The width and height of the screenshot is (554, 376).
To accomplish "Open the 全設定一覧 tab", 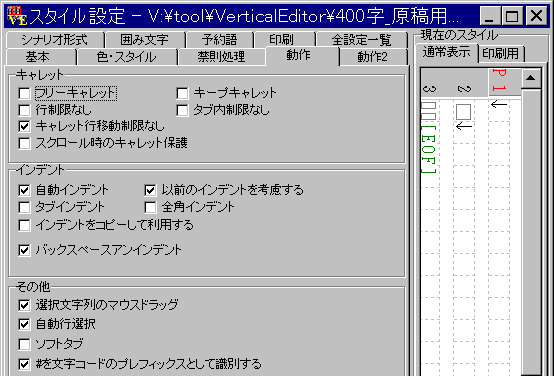I will pos(362,40).
